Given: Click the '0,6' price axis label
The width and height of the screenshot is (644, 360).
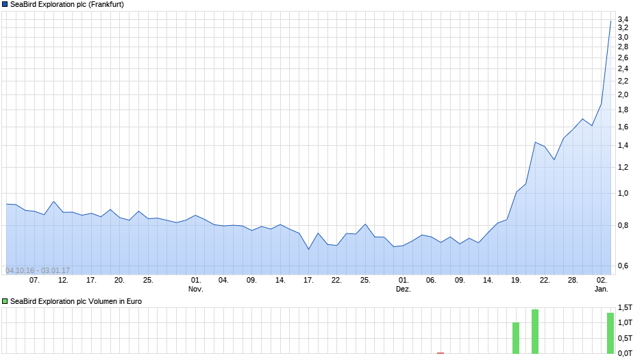Looking at the screenshot, I should (623, 266).
